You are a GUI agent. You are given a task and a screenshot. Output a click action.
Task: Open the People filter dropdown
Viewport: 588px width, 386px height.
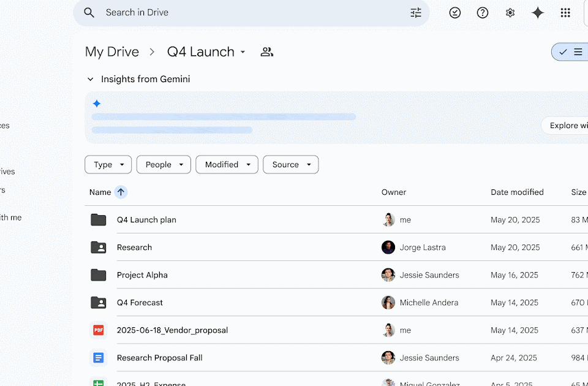pos(164,165)
